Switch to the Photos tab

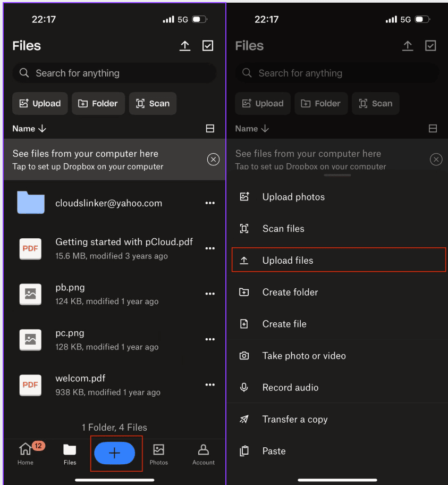click(x=158, y=454)
